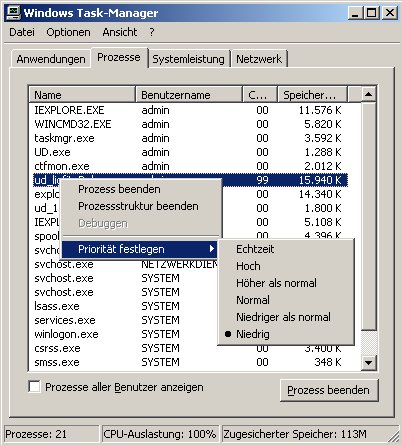
Task: Click the 99 CPU usage value
Action: click(262, 180)
